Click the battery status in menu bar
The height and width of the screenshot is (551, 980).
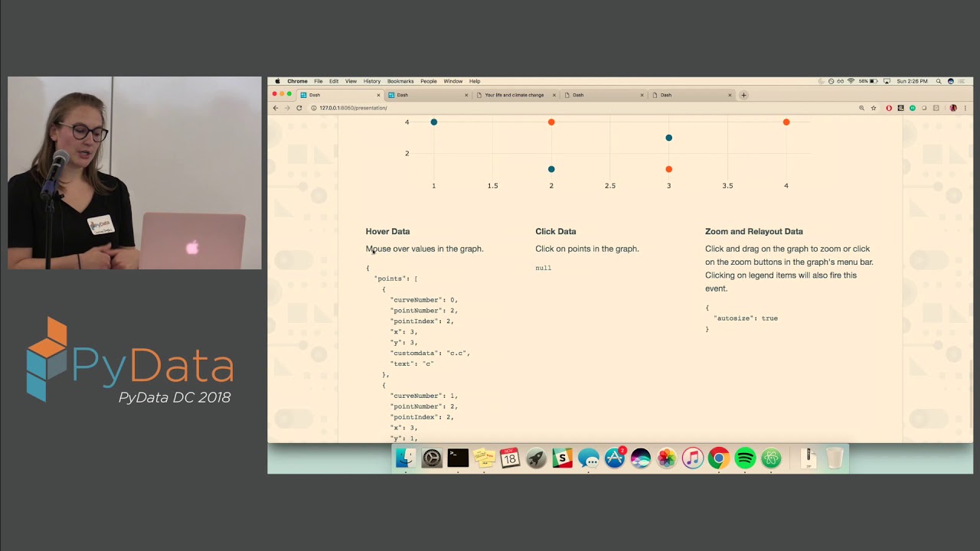pos(868,81)
